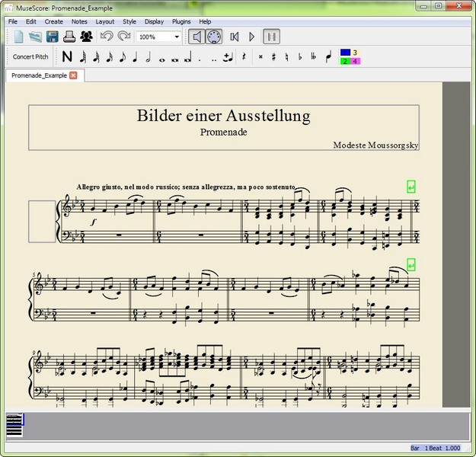Open a score from disk
Screen dimensions: 476x457
pyautogui.click(x=36, y=37)
